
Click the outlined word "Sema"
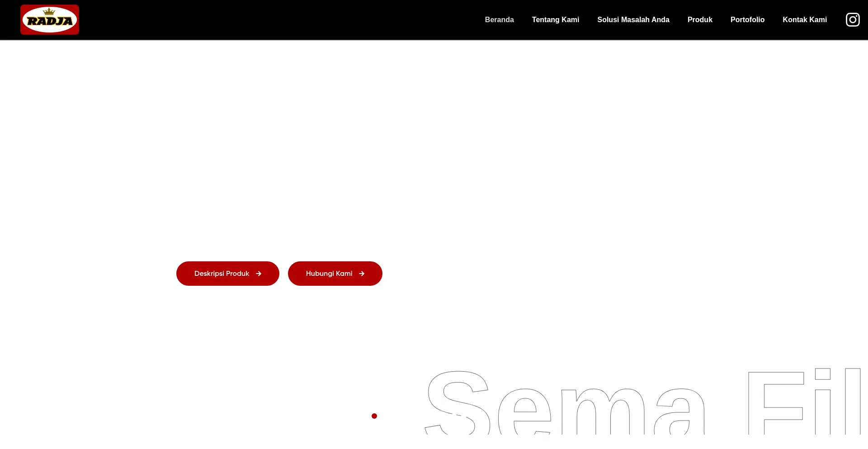point(565,407)
